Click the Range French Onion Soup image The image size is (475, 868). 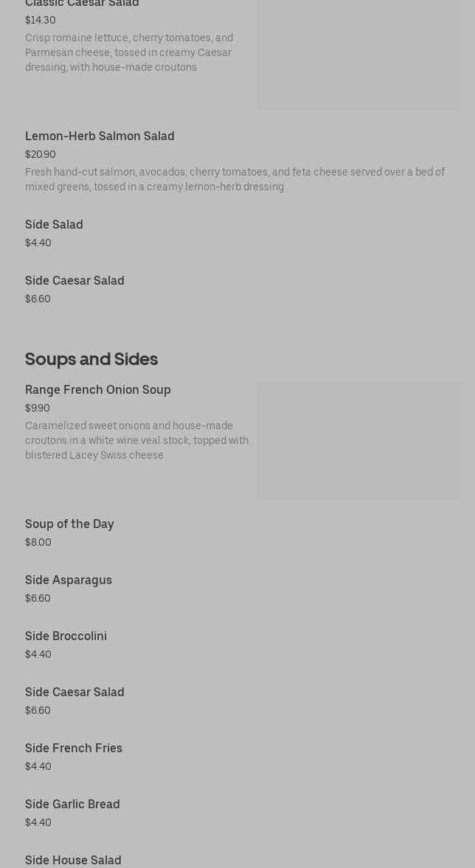pyautogui.click(x=358, y=440)
